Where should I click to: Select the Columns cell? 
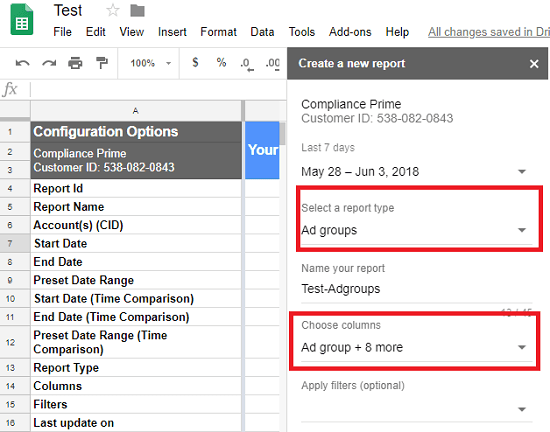point(136,386)
